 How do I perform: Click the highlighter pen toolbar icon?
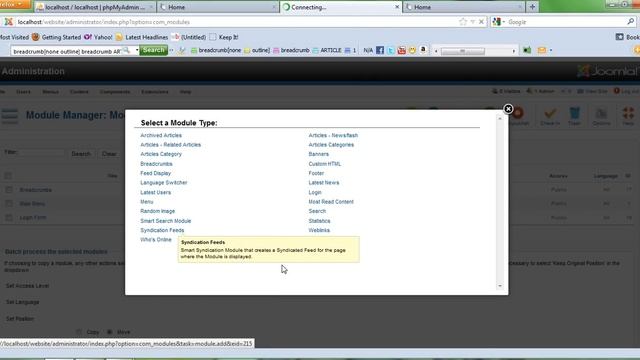click(x=182, y=50)
